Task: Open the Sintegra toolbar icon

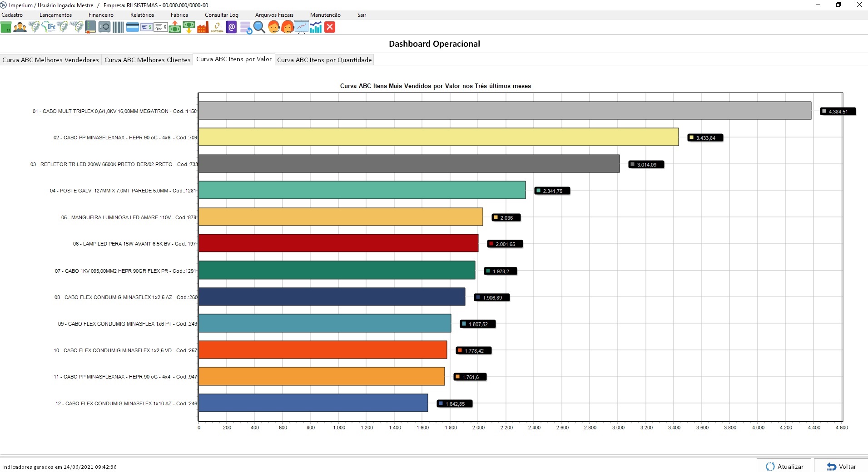Action: (217, 27)
